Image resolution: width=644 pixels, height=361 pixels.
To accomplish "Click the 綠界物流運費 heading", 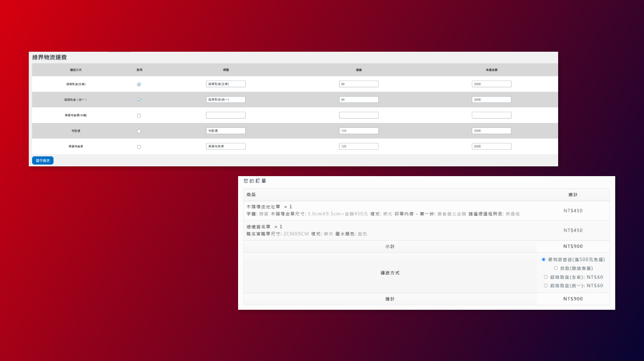I will click(x=50, y=58).
